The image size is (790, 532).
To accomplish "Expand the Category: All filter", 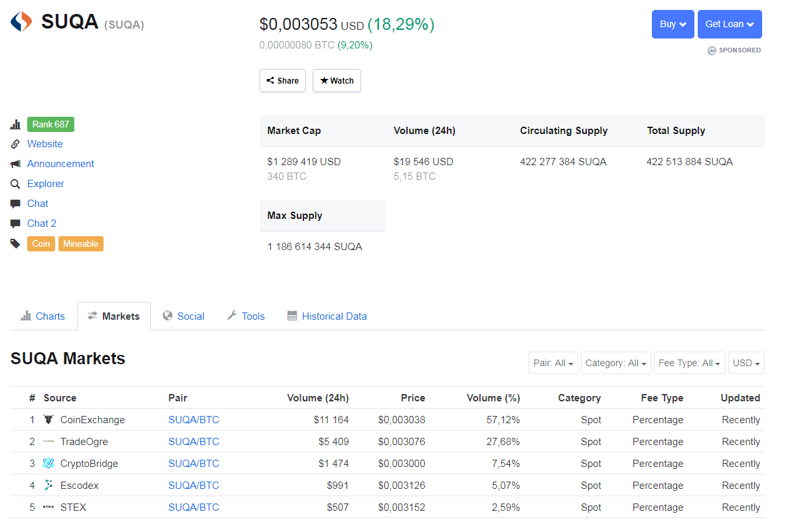I will (615, 363).
